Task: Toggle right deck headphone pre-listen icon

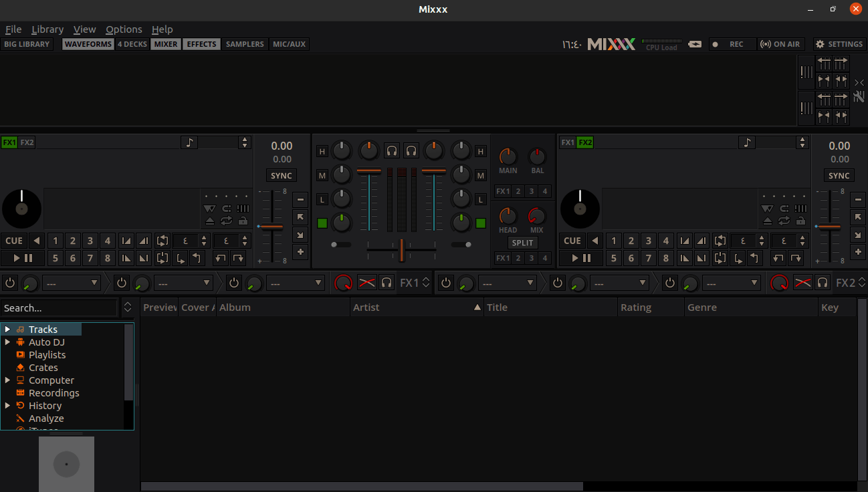Action: click(x=411, y=151)
